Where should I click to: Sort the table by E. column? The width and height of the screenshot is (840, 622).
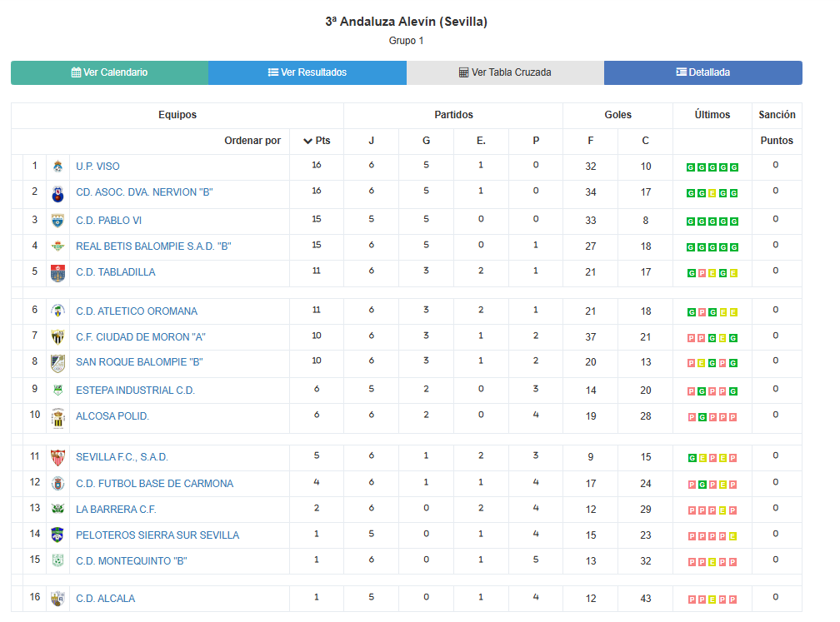481,141
